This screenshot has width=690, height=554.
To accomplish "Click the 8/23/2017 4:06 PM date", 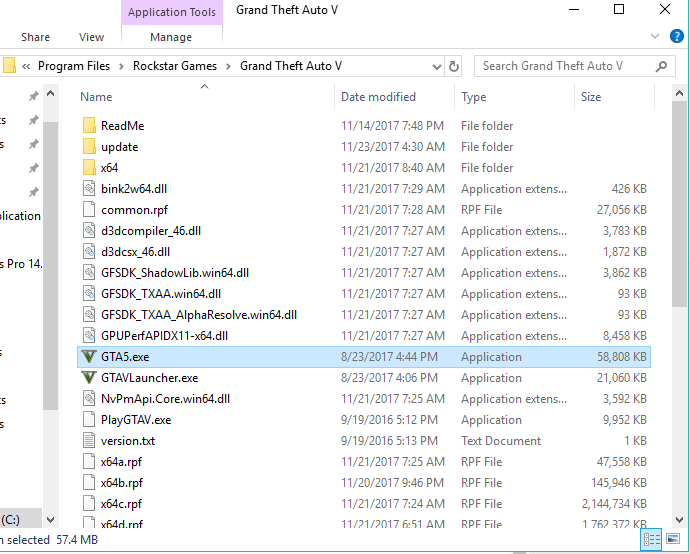I will point(389,378).
